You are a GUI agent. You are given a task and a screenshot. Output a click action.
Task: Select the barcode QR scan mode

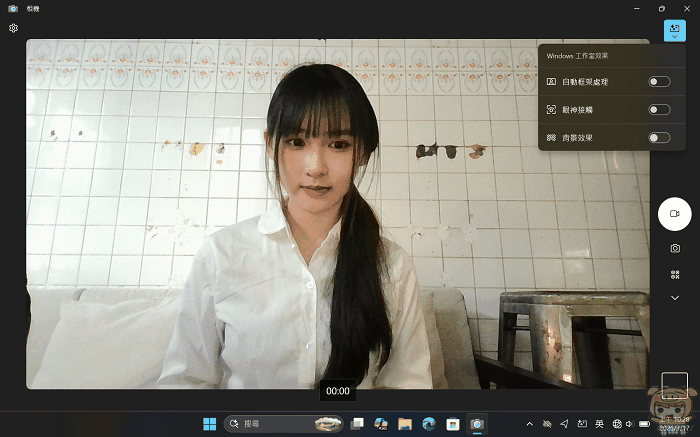tap(674, 274)
